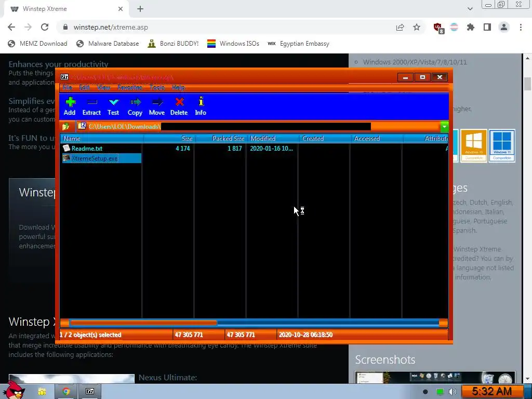
Task: Click the status bar date 2020-10-28 06:18:50
Action: coord(305,335)
